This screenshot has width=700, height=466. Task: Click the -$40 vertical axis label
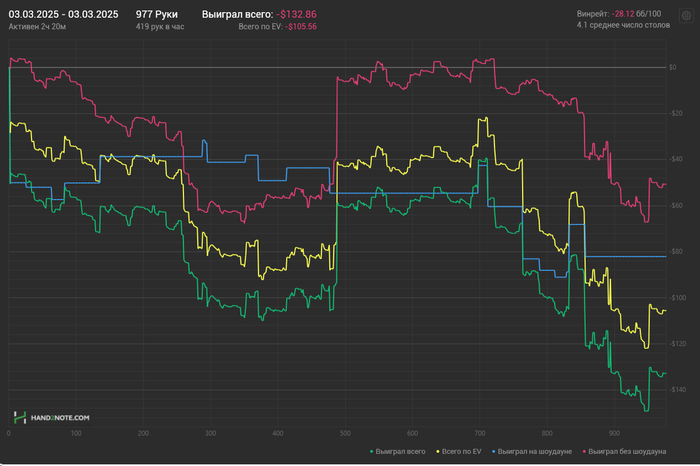click(x=675, y=159)
